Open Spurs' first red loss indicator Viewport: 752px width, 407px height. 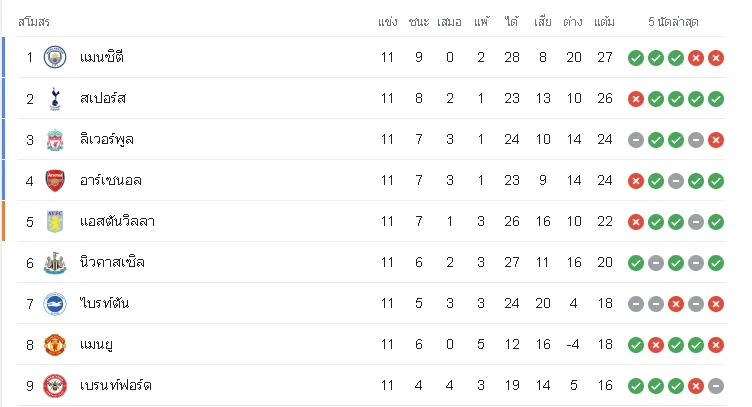(635, 99)
